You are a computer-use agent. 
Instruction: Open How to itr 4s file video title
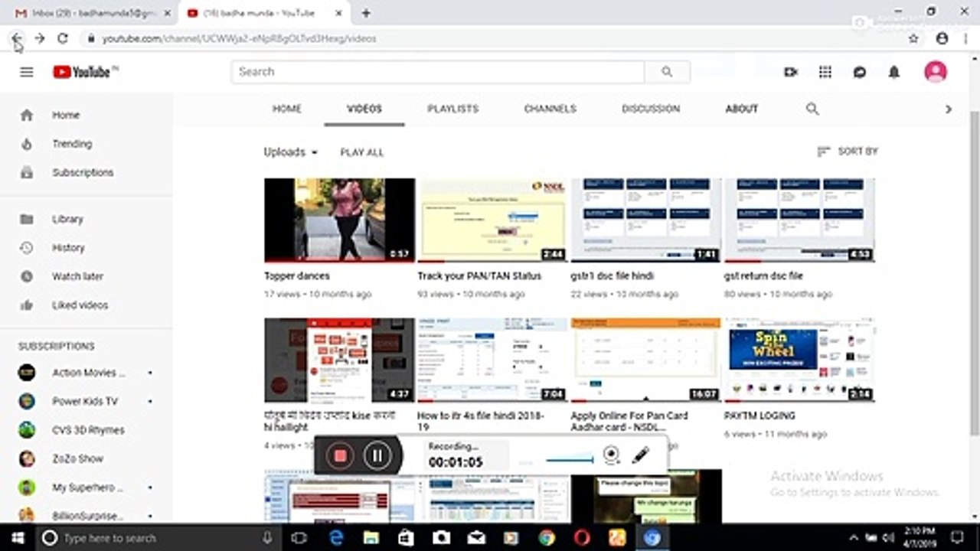pos(481,421)
